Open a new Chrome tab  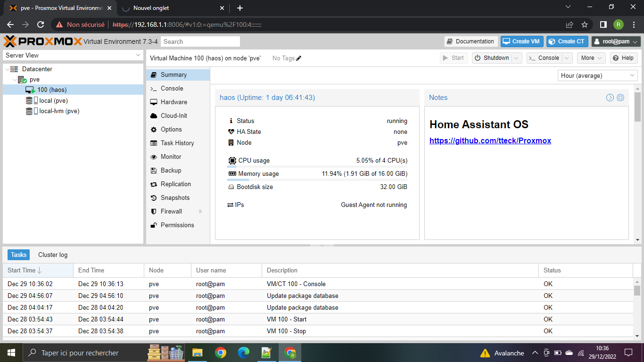tap(239, 8)
